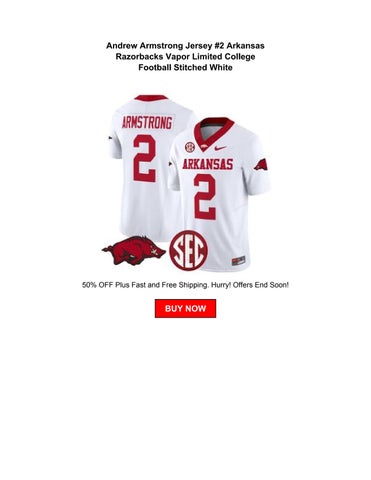Image resolution: width=371 pixels, height=480 pixels.
Task: Click the small sleeve logo on back jersey
Action: click(110, 137)
